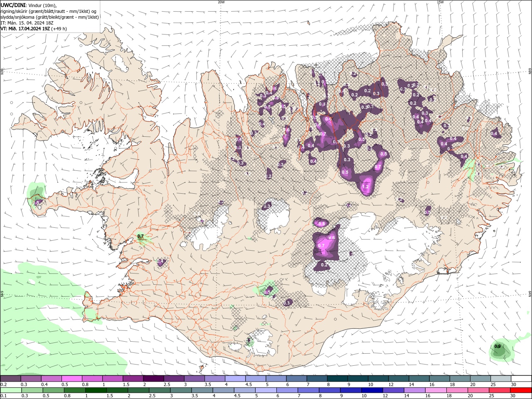Select the 1 swatch in the top snow legend row
Screen dimensions: 532x399
point(113,378)
